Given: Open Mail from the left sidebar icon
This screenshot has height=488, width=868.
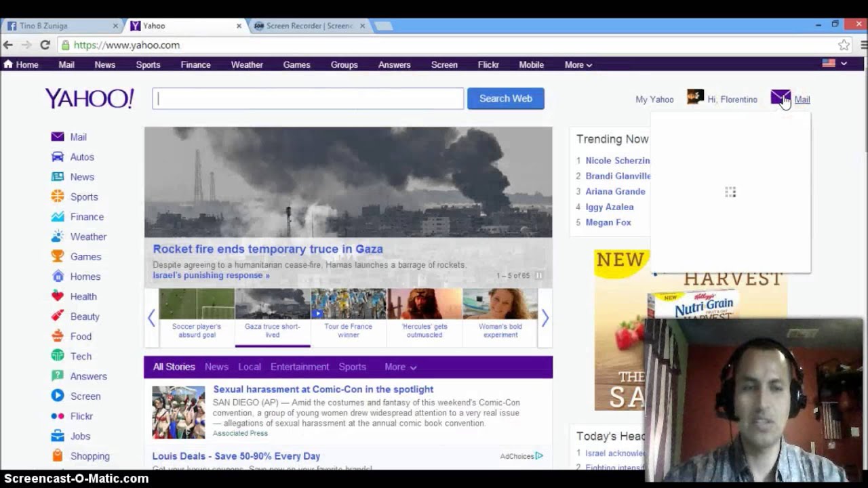Looking at the screenshot, I should tap(58, 137).
